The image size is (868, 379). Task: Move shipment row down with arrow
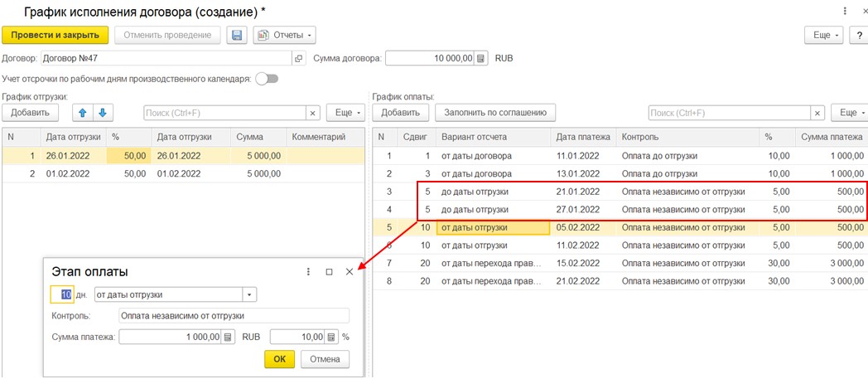click(102, 113)
